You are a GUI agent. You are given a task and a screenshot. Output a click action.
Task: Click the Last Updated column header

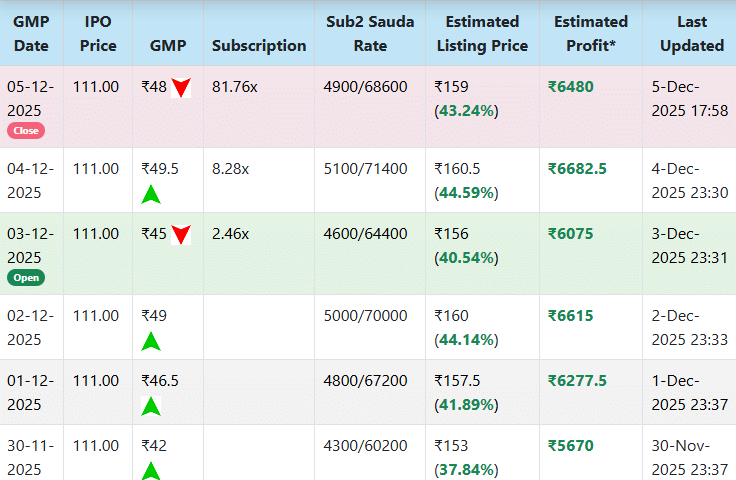coord(691,33)
